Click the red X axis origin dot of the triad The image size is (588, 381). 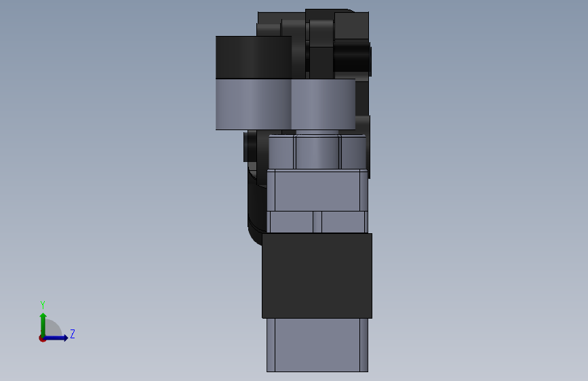tap(42, 338)
